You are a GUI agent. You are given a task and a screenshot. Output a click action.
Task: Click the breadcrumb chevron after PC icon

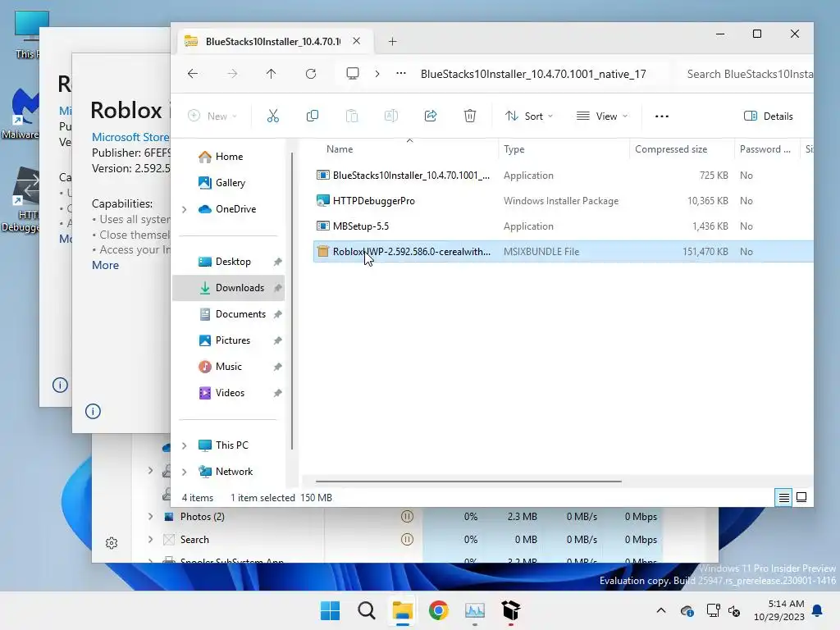(x=377, y=74)
